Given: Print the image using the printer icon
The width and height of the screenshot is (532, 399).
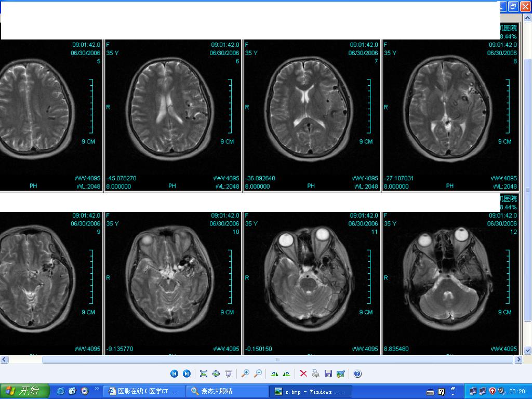Looking at the screenshot, I should coord(316,374).
